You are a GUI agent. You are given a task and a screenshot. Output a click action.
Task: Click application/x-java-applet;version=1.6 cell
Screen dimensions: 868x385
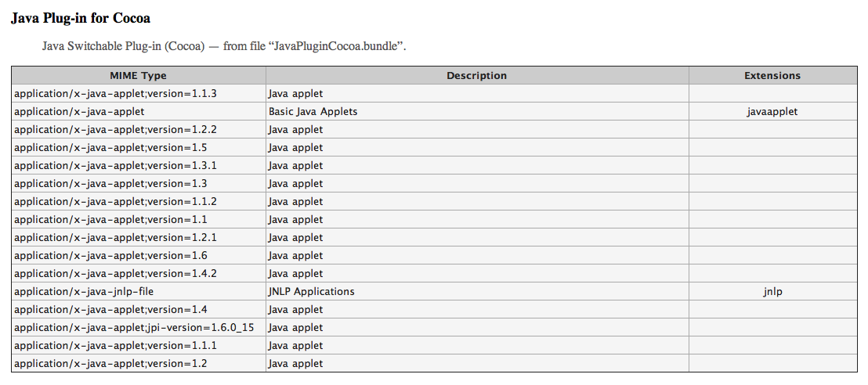pos(139,255)
